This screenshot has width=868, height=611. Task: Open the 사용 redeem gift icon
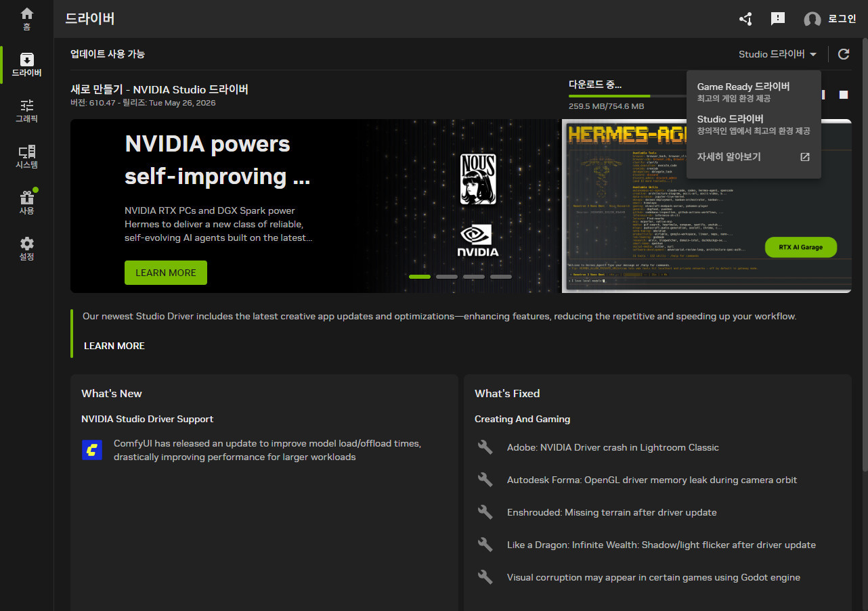26,203
